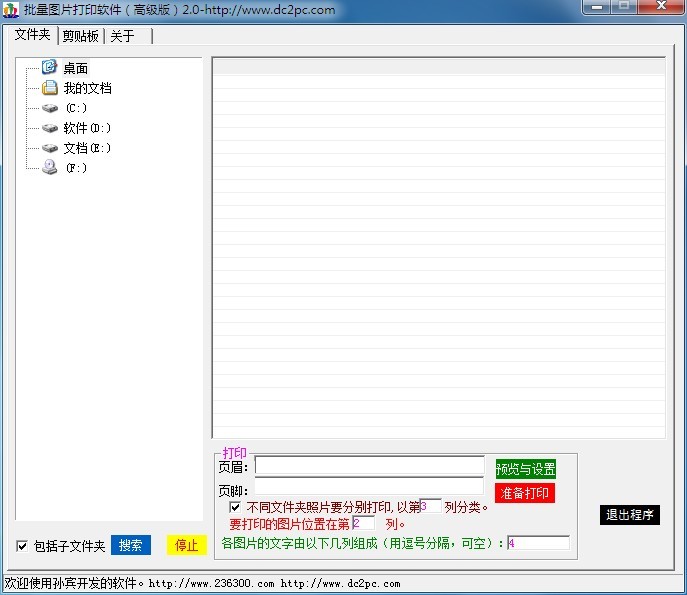Select the 我的文档 folder icon
The height and width of the screenshot is (595, 687).
click(49, 88)
